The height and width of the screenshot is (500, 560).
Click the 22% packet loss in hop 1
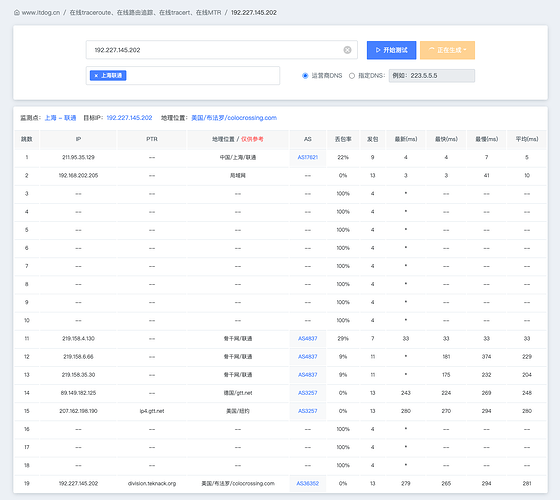coord(343,158)
